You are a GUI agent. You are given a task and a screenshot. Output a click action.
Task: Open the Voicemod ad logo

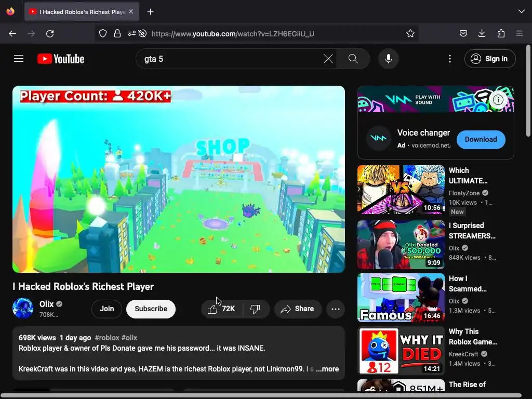379,138
